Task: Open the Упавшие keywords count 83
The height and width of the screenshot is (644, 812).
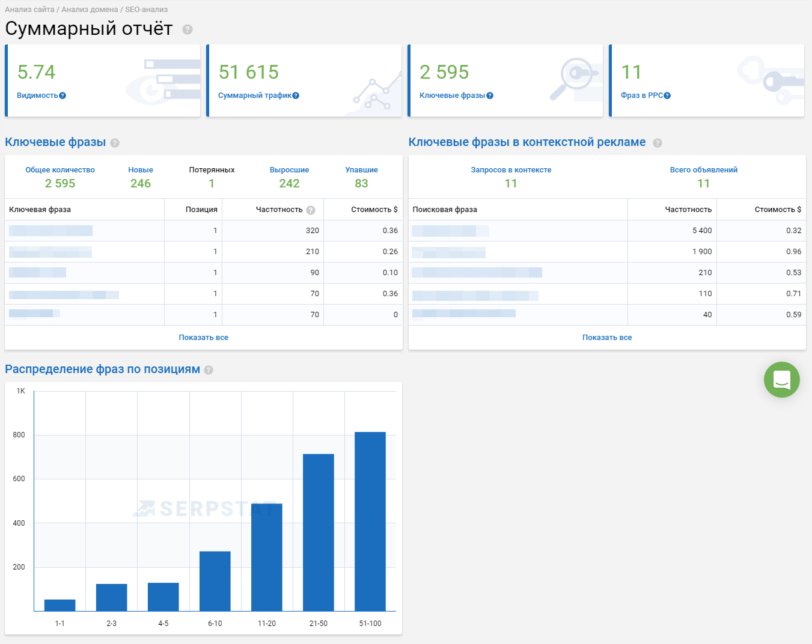Action: tap(361, 183)
